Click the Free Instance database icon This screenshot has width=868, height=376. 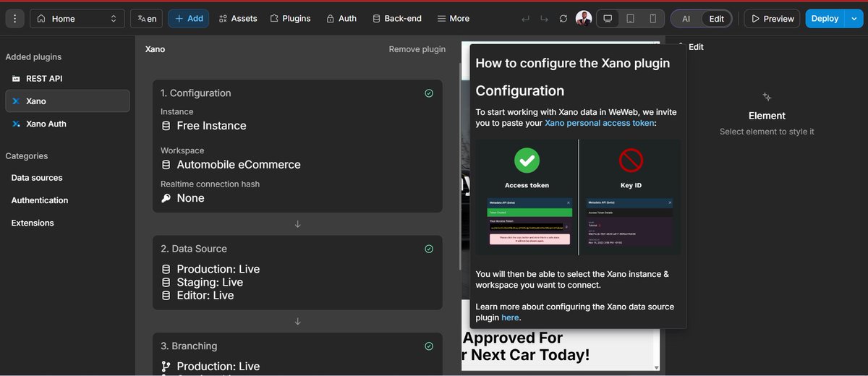coord(166,126)
